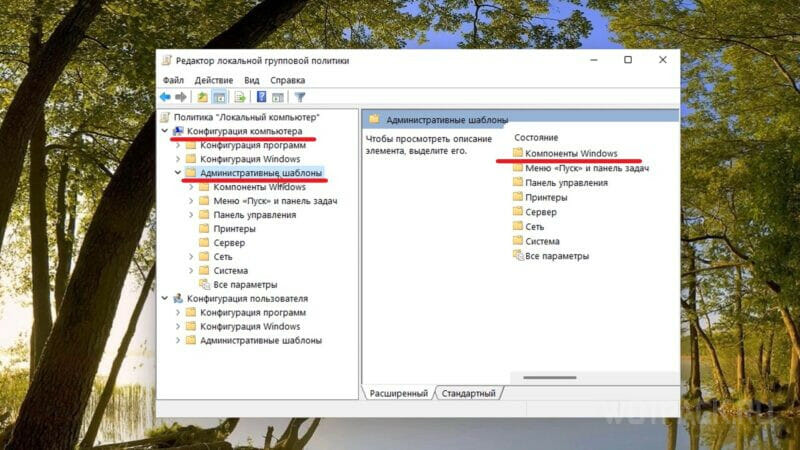Expand the Система tree node
Image resolution: width=800 pixels, height=450 pixels.
click(191, 270)
